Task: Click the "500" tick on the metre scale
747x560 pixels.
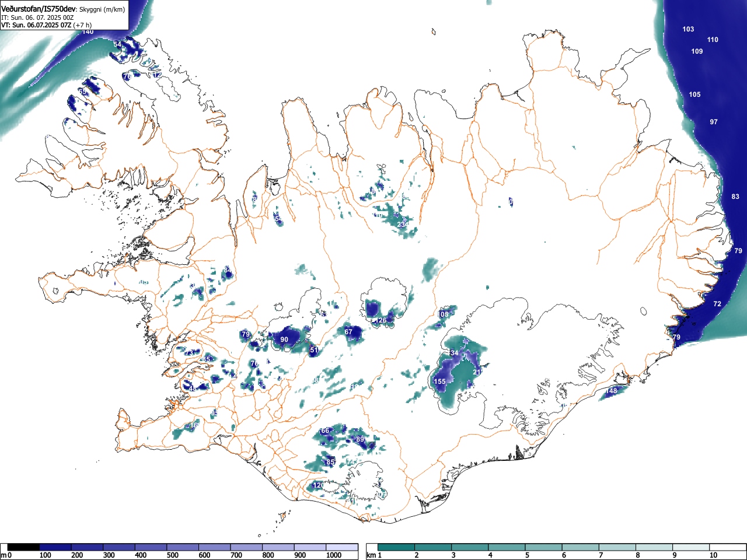Action: [172, 555]
